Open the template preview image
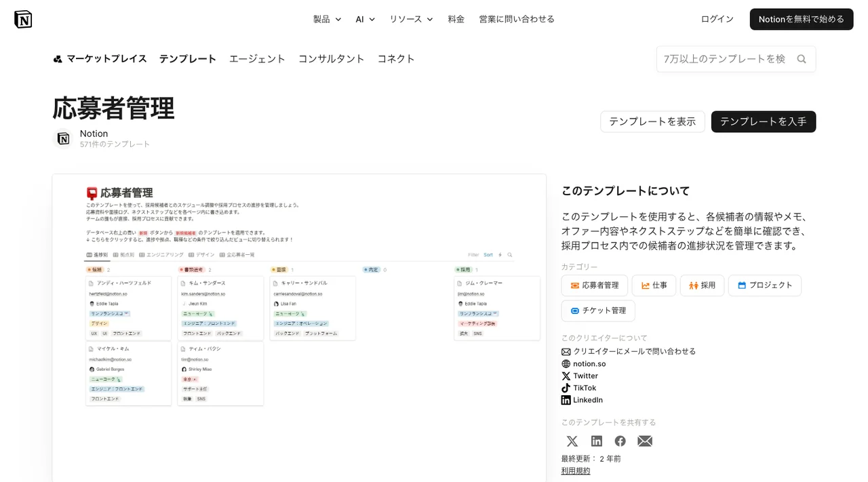 click(299, 328)
